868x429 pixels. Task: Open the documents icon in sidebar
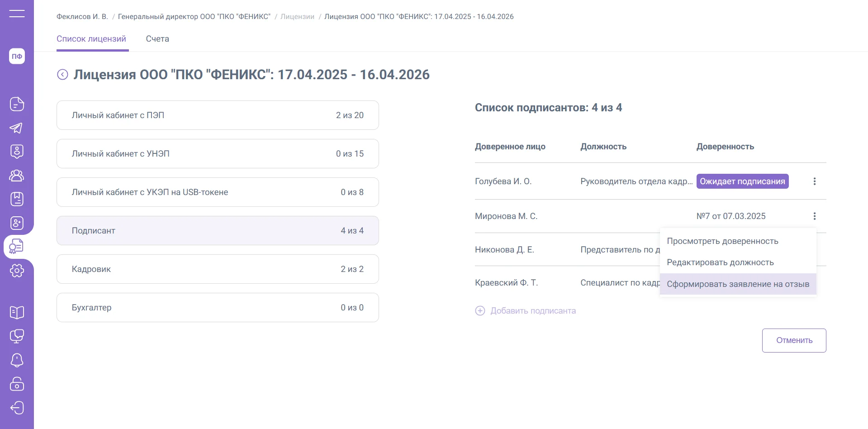click(17, 104)
